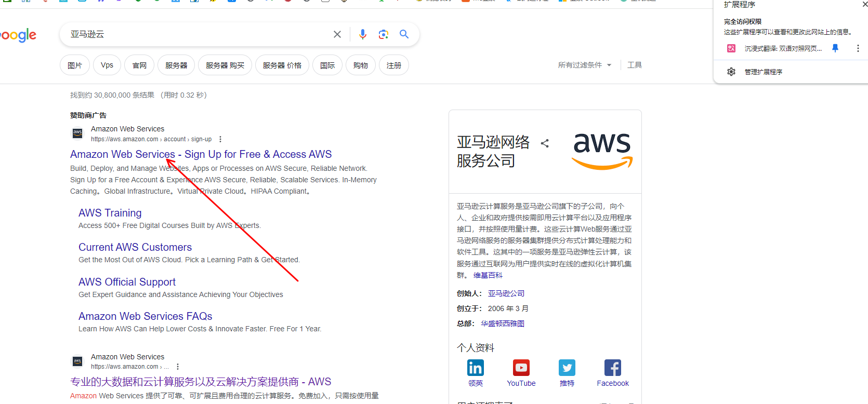The image size is (868, 404).
Task: Open the 专业的大数据和云计算服务 AWS result
Action: click(x=201, y=382)
